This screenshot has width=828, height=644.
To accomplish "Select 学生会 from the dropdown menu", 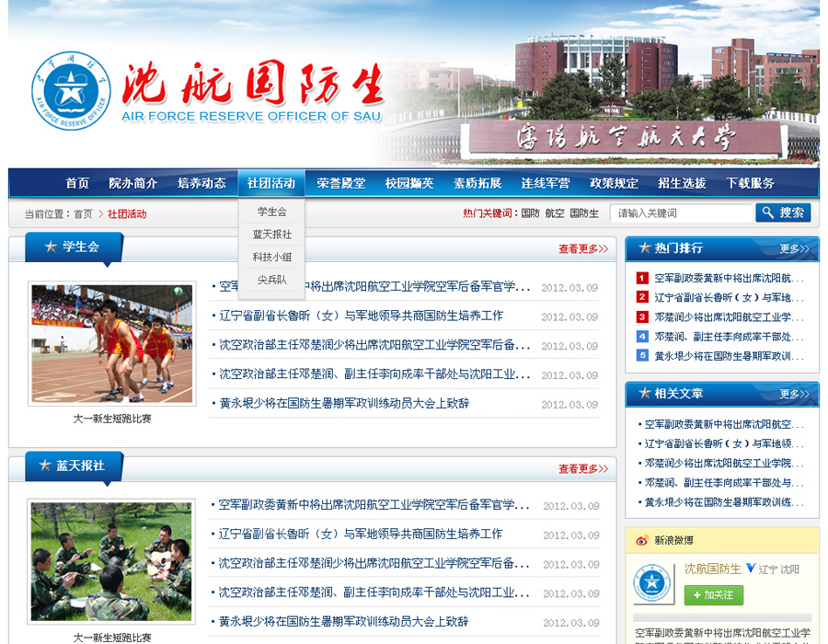I will [271, 212].
